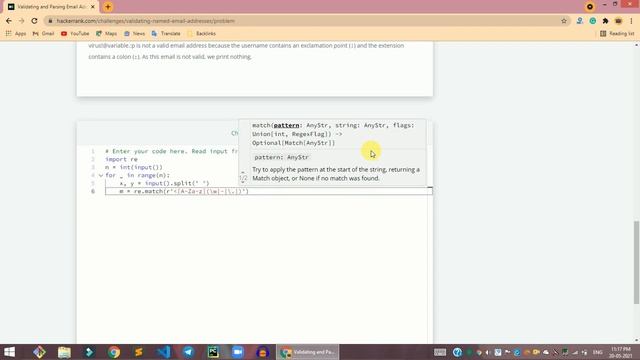Open Google Chrome from the taskbar
This screenshot has height=360, width=640.
coord(114,352)
